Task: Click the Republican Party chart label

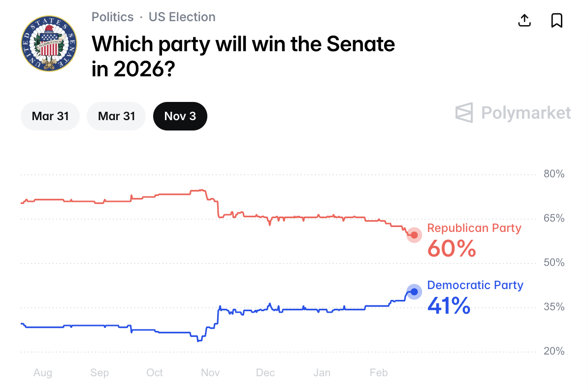Action: (474, 228)
